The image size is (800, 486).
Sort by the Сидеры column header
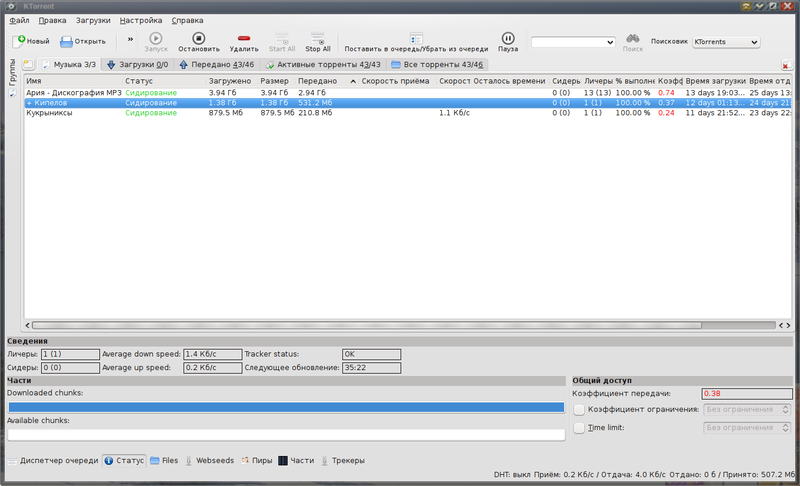(x=566, y=81)
